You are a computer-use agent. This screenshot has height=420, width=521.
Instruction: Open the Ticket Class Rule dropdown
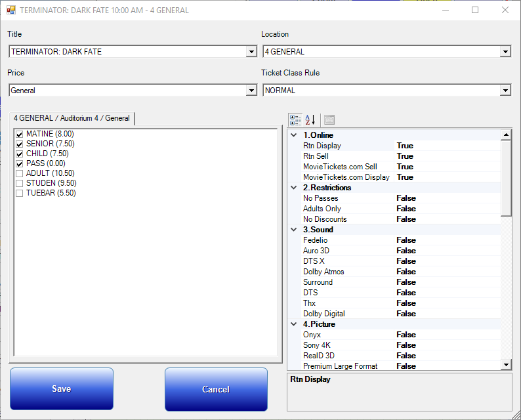[x=505, y=91]
